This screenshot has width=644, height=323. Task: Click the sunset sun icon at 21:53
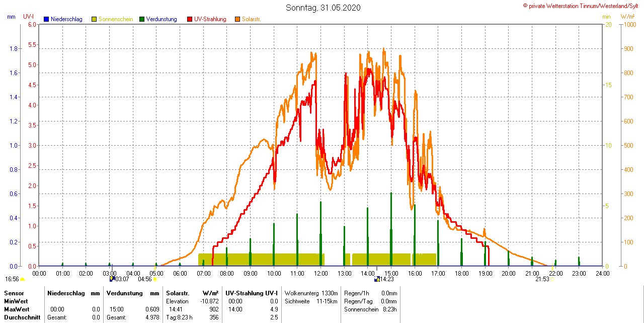click(x=553, y=279)
